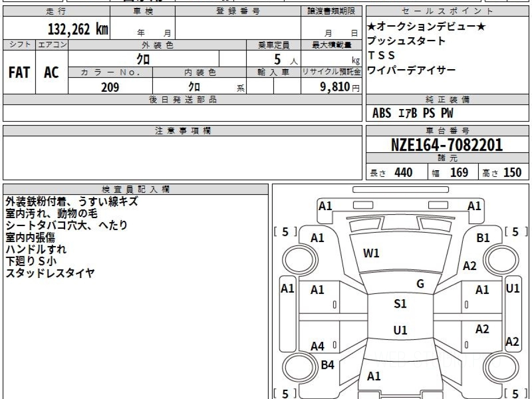Click the width value 169
Viewport: 532px width, 399px height.
pos(459,172)
